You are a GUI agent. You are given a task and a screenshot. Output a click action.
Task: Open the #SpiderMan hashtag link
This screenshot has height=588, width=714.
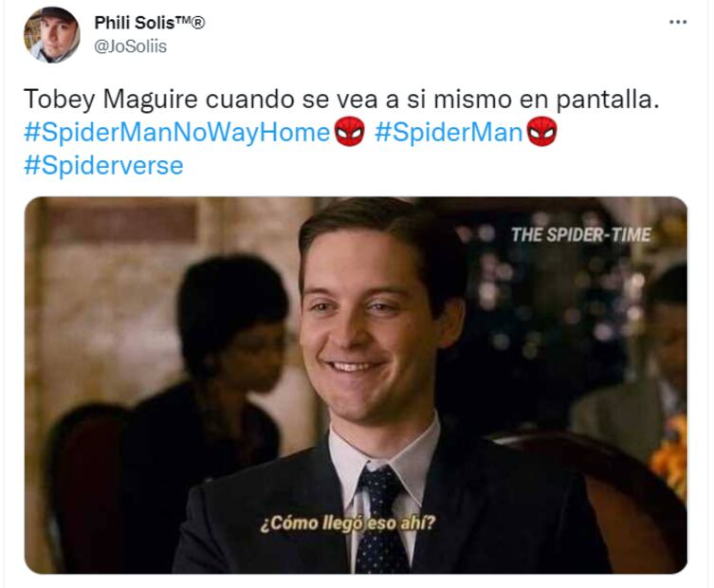(449, 133)
